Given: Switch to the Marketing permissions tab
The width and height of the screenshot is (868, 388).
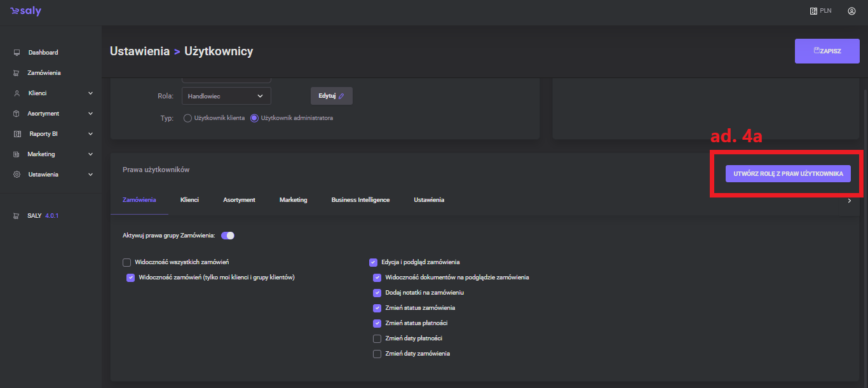Looking at the screenshot, I should tap(293, 200).
